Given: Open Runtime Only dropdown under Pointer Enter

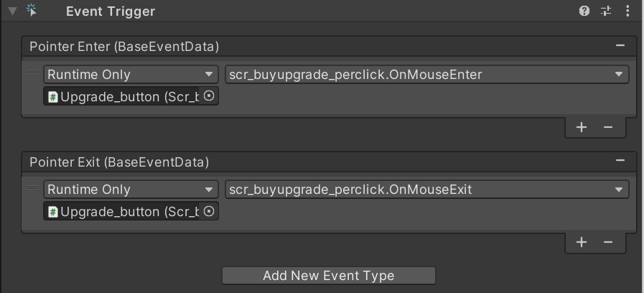Looking at the screenshot, I should coord(130,74).
